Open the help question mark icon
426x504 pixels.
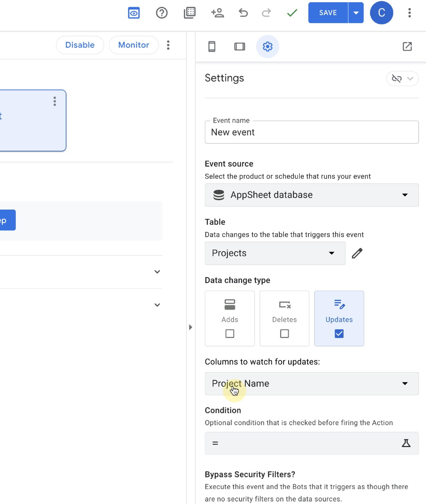click(x=162, y=13)
